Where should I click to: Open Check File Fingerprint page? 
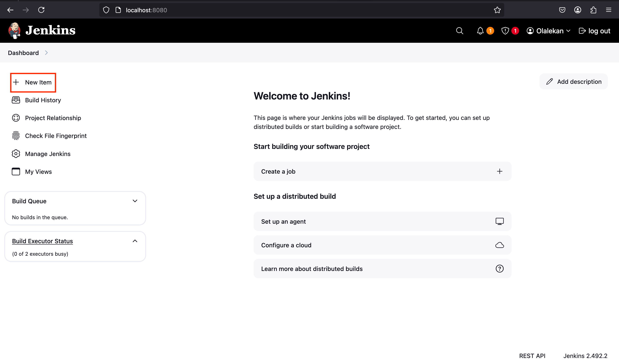point(49,136)
